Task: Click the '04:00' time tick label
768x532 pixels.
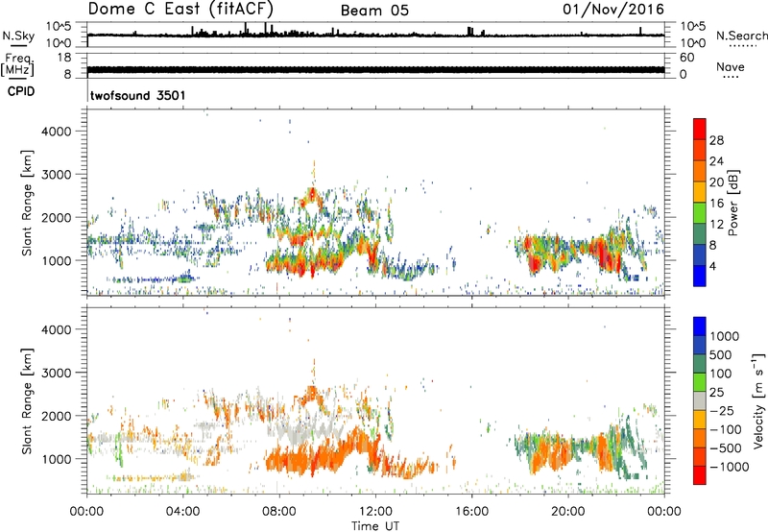Action: click(183, 512)
